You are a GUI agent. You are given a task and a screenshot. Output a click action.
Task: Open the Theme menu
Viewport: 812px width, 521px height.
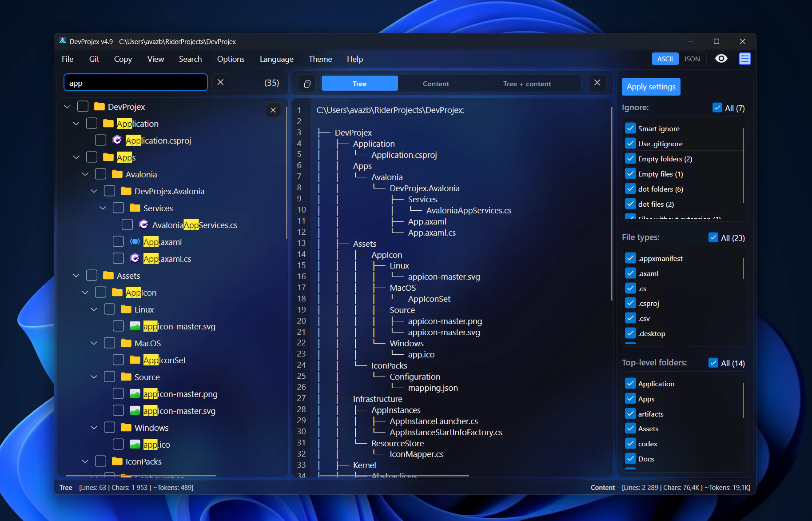tap(320, 59)
